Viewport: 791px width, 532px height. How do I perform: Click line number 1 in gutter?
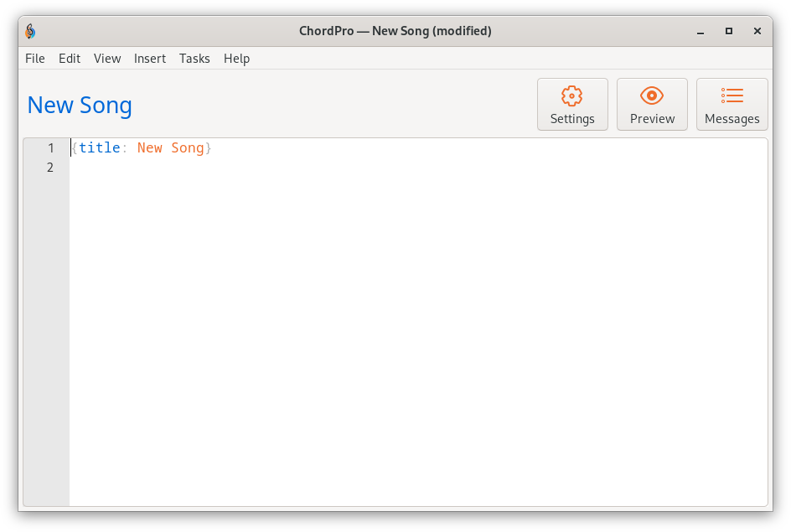pyautogui.click(x=50, y=148)
